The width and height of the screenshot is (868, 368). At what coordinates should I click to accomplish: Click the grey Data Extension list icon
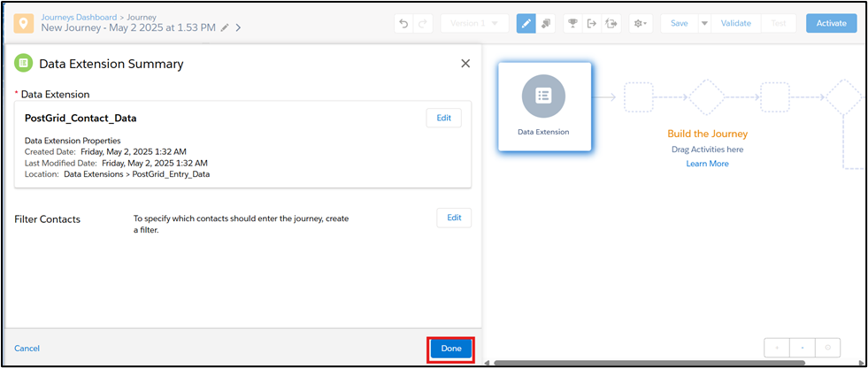click(x=543, y=96)
